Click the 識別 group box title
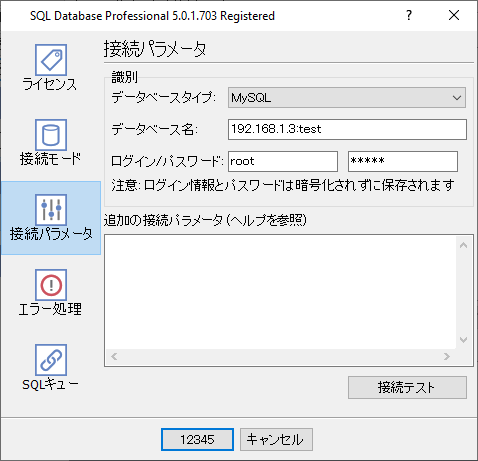Image resolution: width=478 pixels, height=461 pixels. click(124, 77)
